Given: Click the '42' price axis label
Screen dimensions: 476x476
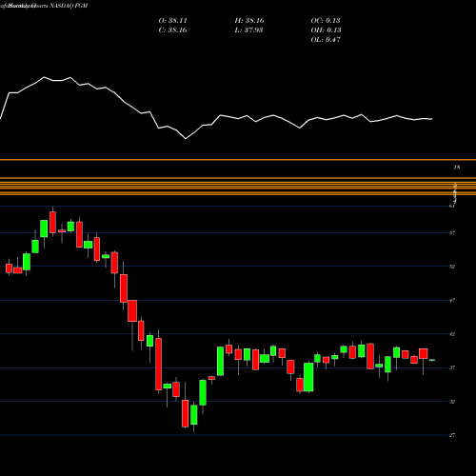Looking at the screenshot, I should click(x=452, y=334).
